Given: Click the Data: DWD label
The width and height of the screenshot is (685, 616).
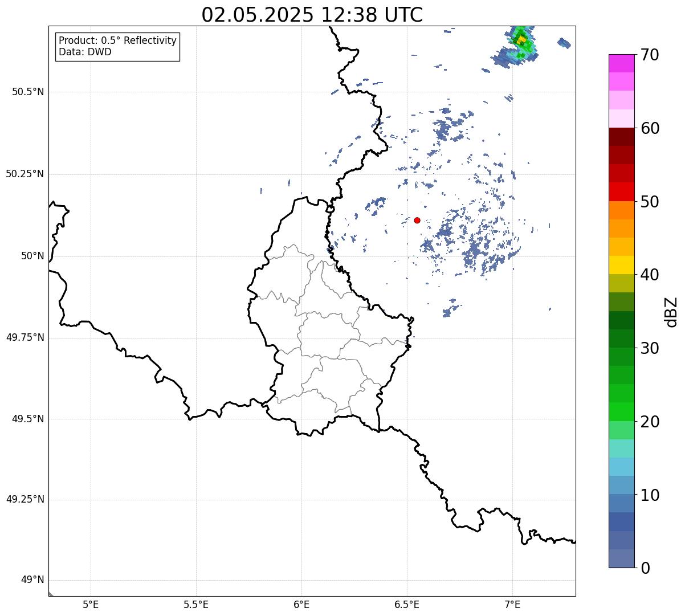Looking at the screenshot, I should point(85,52).
